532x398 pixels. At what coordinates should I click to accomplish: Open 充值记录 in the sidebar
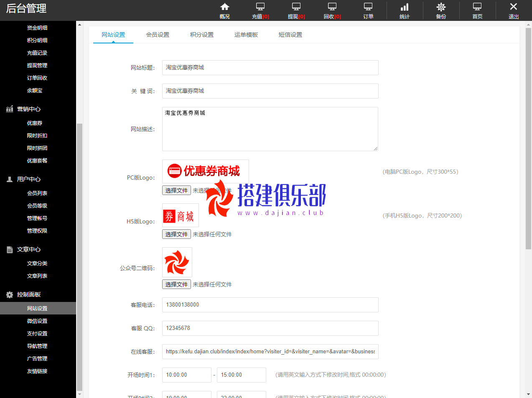point(37,53)
